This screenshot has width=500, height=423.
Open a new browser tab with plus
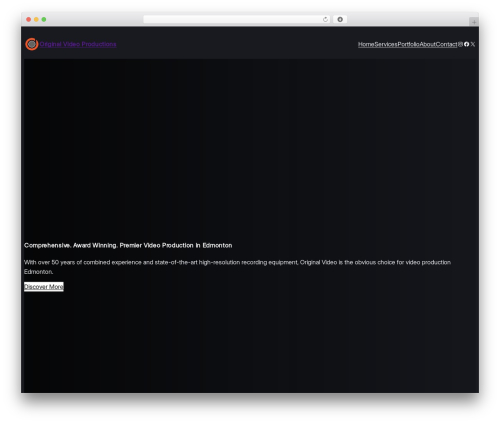click(x=474, y=22)
